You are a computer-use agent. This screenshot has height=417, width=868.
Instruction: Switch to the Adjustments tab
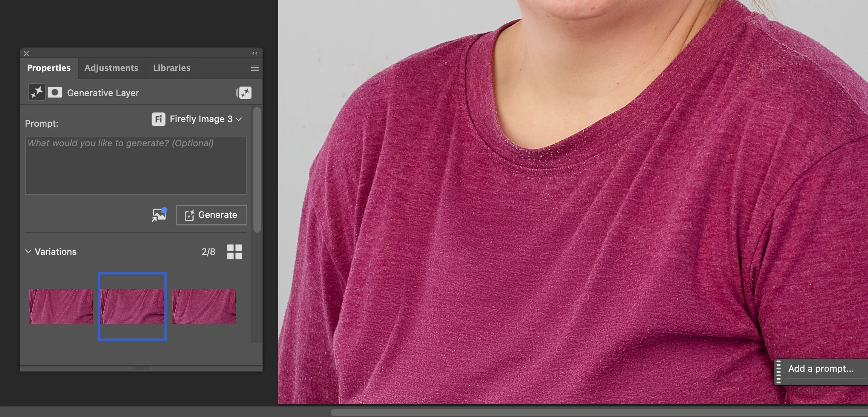point(111,68)
